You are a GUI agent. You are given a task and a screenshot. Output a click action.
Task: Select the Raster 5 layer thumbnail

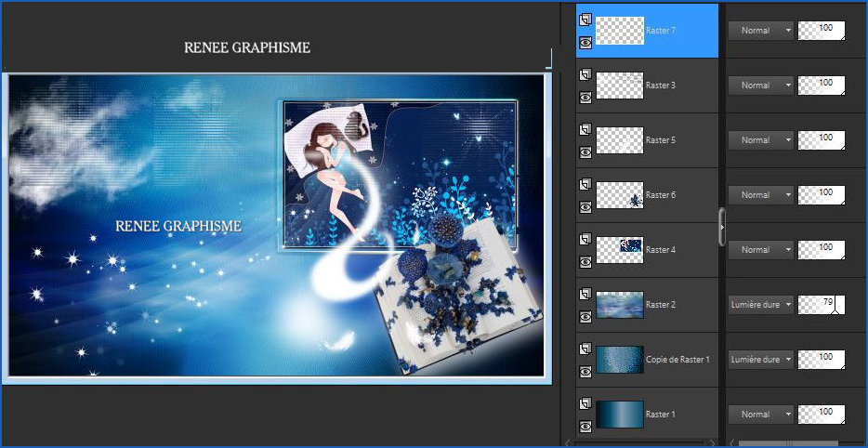coord(620,140)
